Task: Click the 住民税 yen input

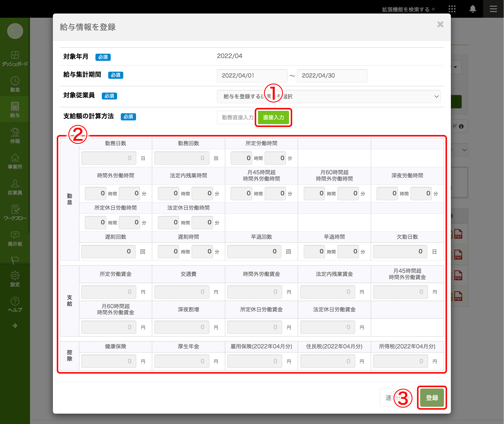Action: tap(328, 361)
